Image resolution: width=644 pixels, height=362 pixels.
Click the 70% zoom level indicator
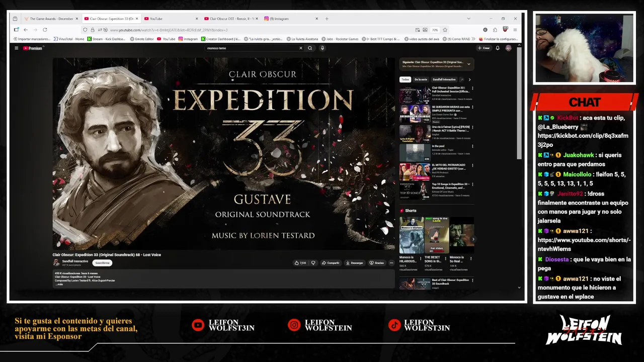(435, 30)
